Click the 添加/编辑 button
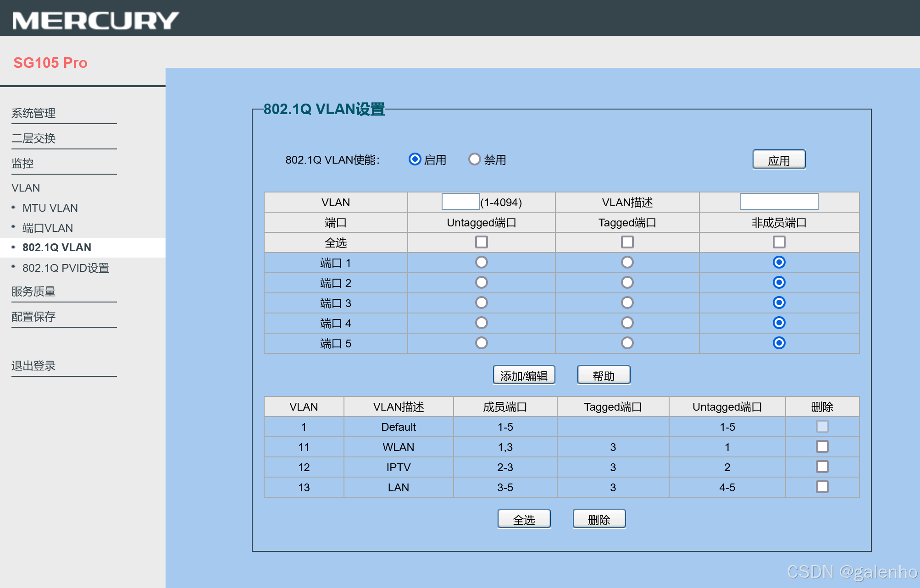Image resolution: width=920 pixels, height=588 pixels. (524, 375)
